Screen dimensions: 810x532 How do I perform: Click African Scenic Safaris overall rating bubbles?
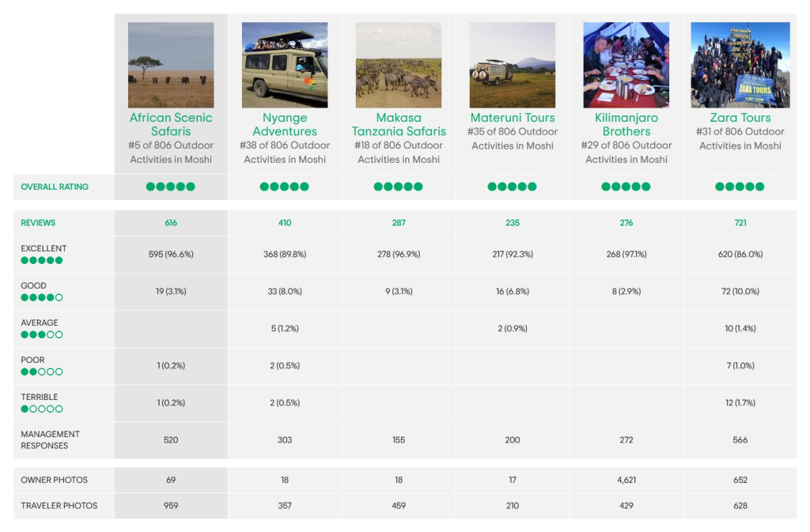171,187
